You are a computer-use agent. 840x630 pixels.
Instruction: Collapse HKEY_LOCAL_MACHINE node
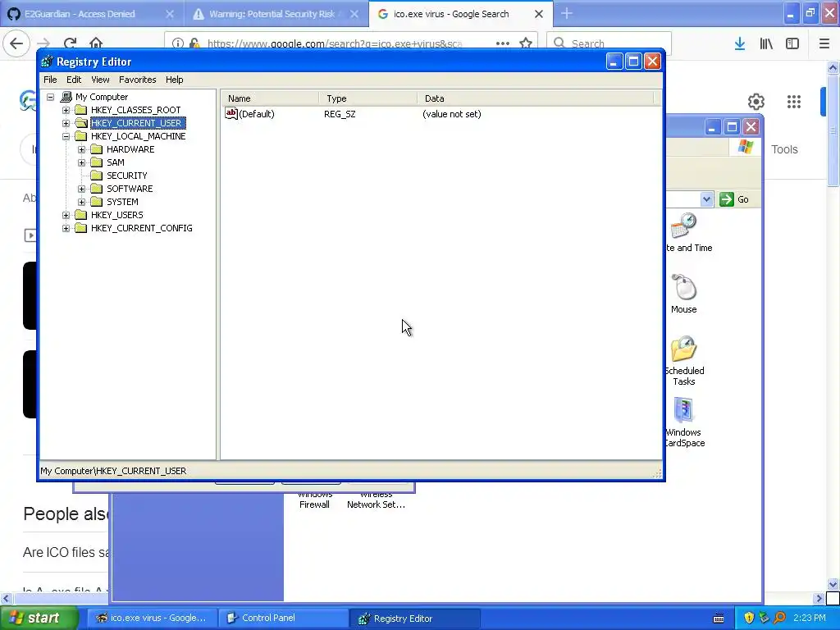point(66,137)
